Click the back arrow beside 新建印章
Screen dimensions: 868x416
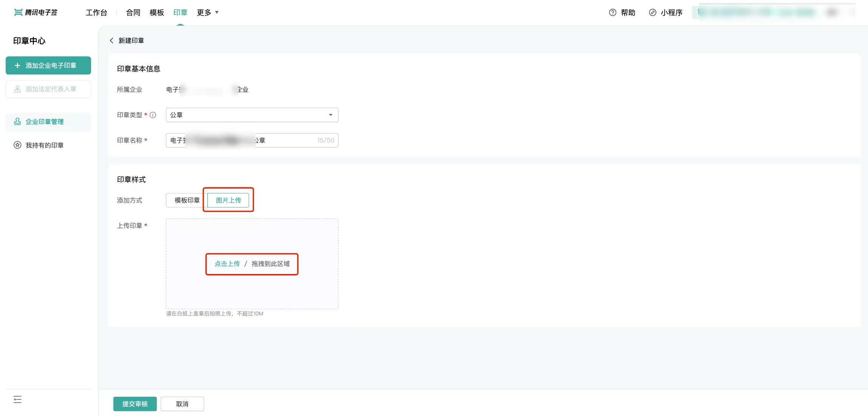click(111, 40)
